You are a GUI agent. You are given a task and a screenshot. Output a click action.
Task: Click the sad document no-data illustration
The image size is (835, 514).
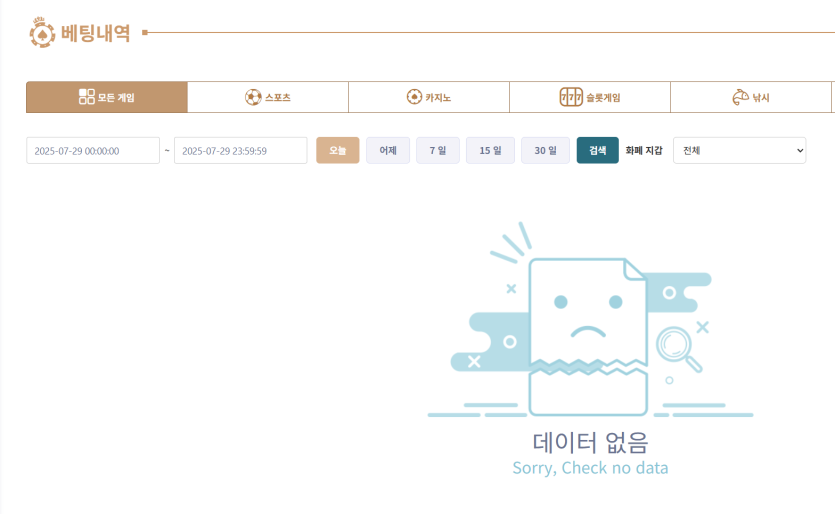(586, 335)
